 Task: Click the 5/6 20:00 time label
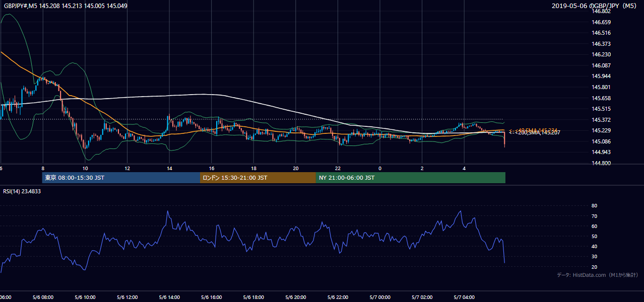[x=296, y=297]
